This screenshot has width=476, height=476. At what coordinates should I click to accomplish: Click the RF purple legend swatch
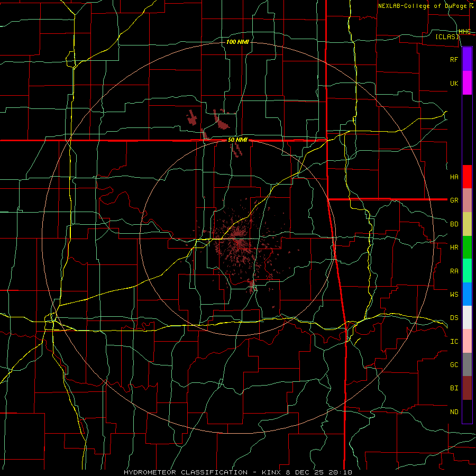[467, 59]
